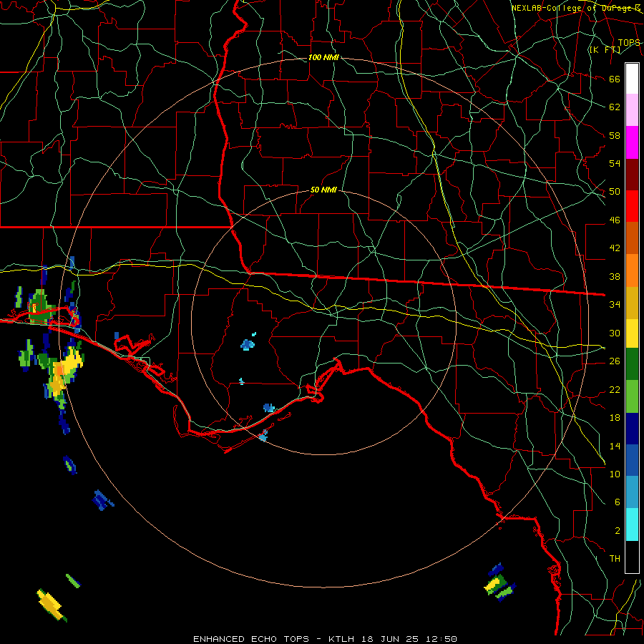The width and height of the screenshot is (644, 644).
Task: Click the "6" legend value
Action: tap(617, 502)
